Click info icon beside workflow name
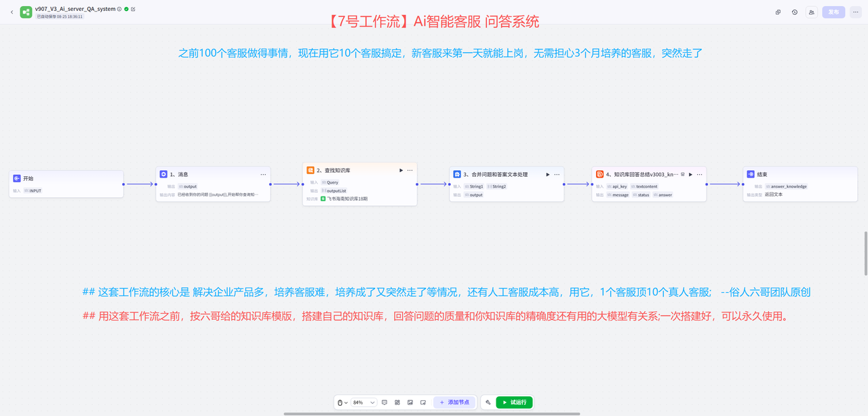Viewport: 868px width, 416px height. (119, 9)
